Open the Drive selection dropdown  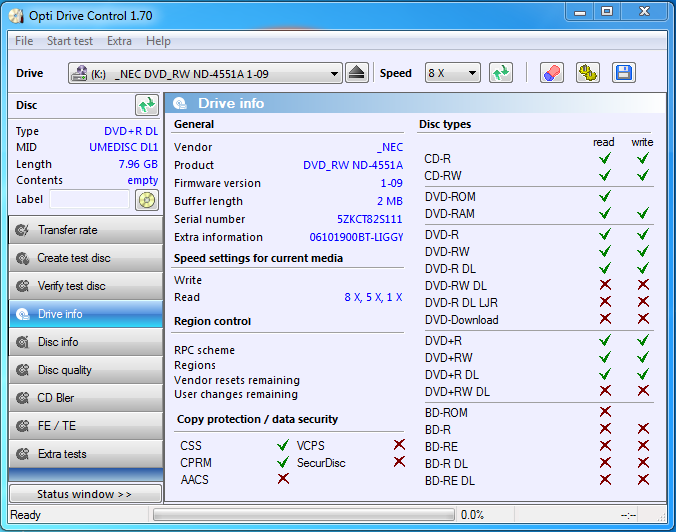tap(205, 73)
